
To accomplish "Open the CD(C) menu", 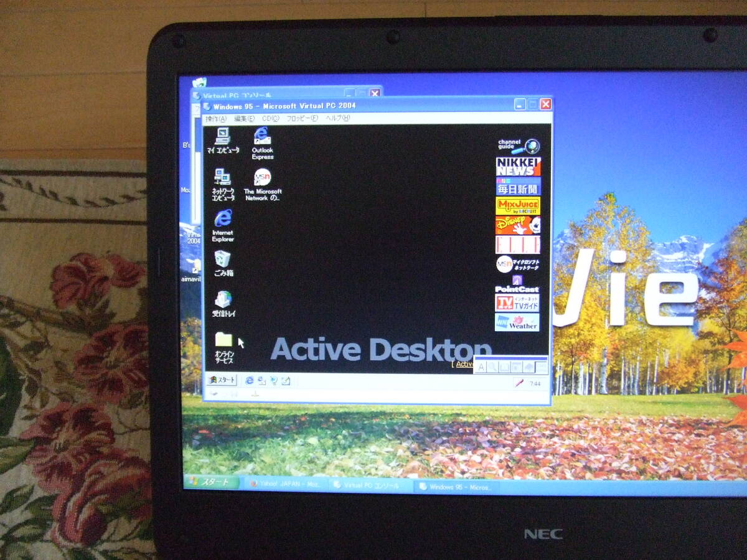I will pos(270,118).
